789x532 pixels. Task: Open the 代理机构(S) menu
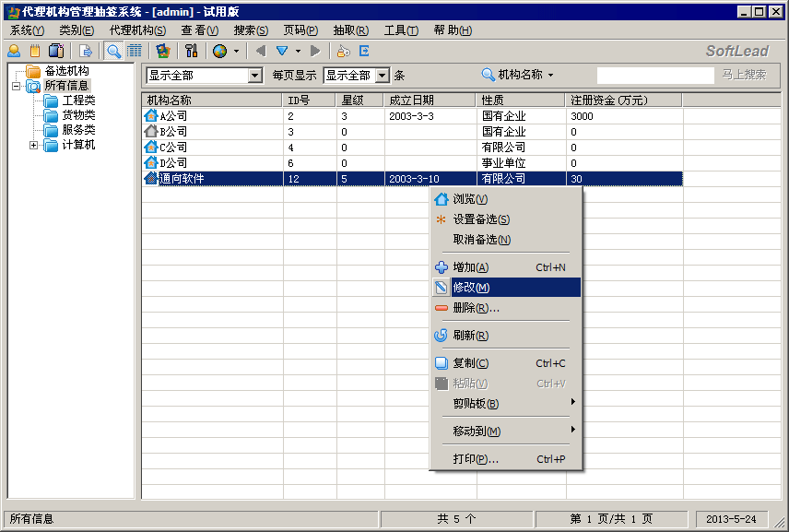pos(138,30)
